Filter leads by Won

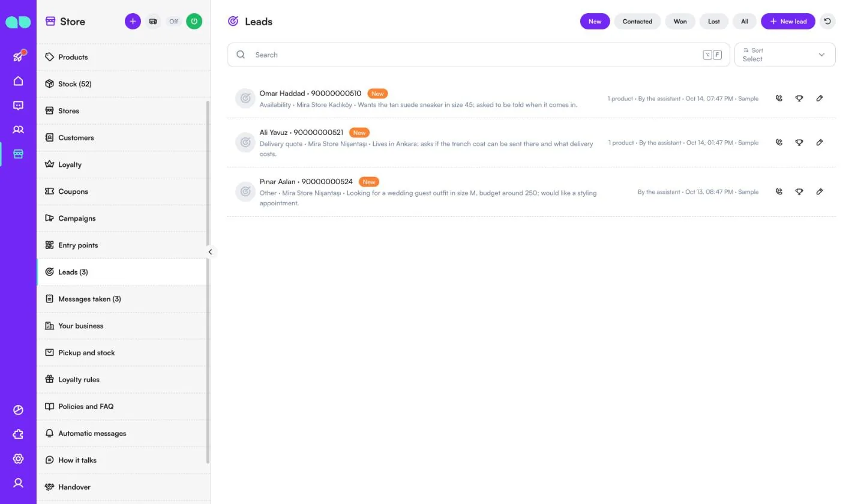pos(680,21)
